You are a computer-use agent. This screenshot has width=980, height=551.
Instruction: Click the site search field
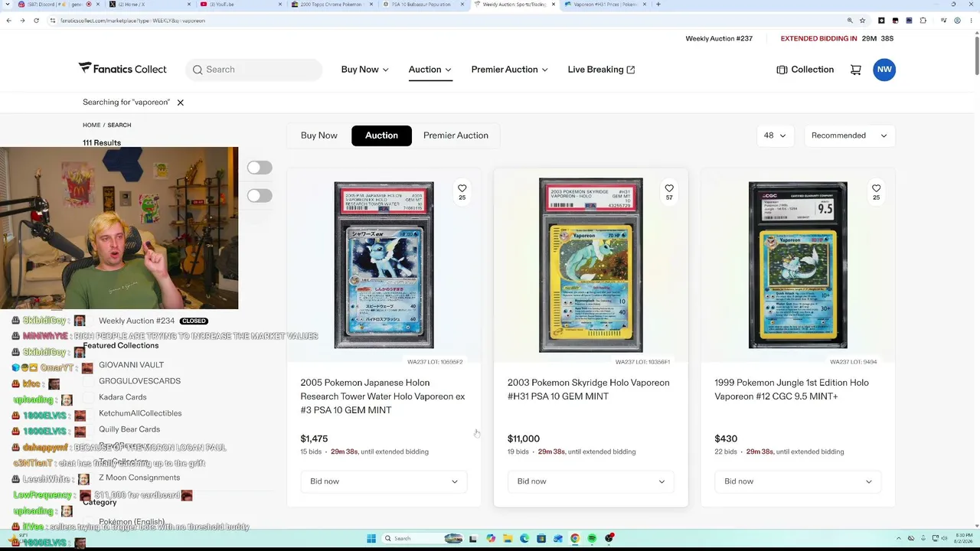click(x=253, y=70)
